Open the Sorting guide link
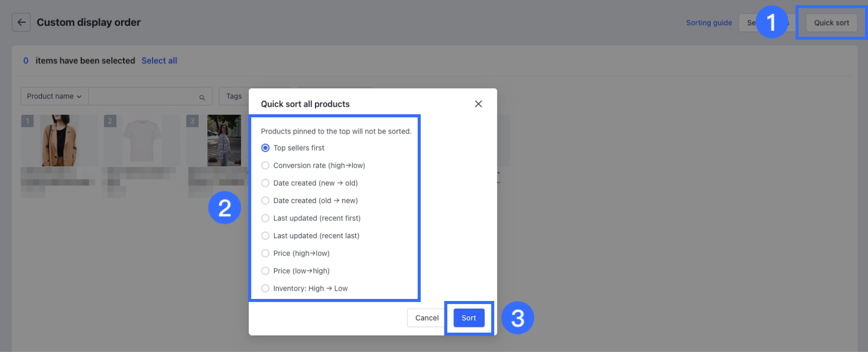 709,23
